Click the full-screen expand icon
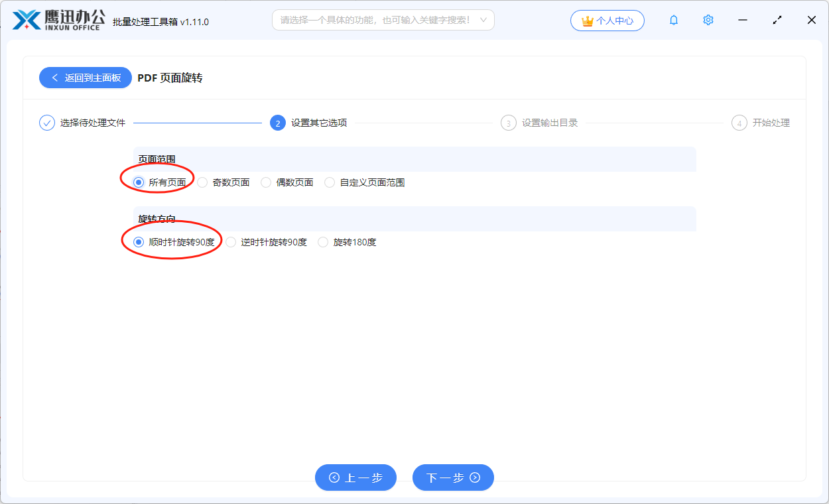 pyautogui.click(x=777, y=20)
